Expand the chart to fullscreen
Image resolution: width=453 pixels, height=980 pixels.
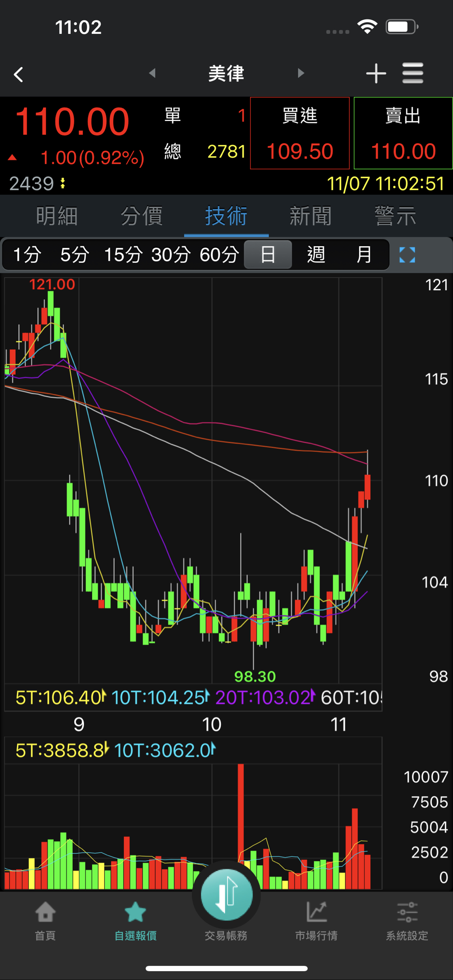click(407, 255)
